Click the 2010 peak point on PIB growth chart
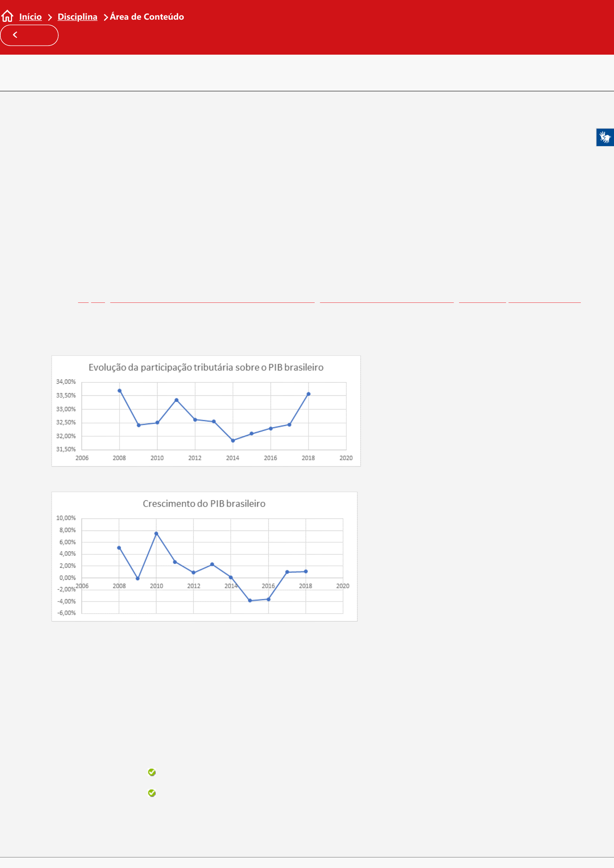The image size is (614, 868). [x=156, y=533]
